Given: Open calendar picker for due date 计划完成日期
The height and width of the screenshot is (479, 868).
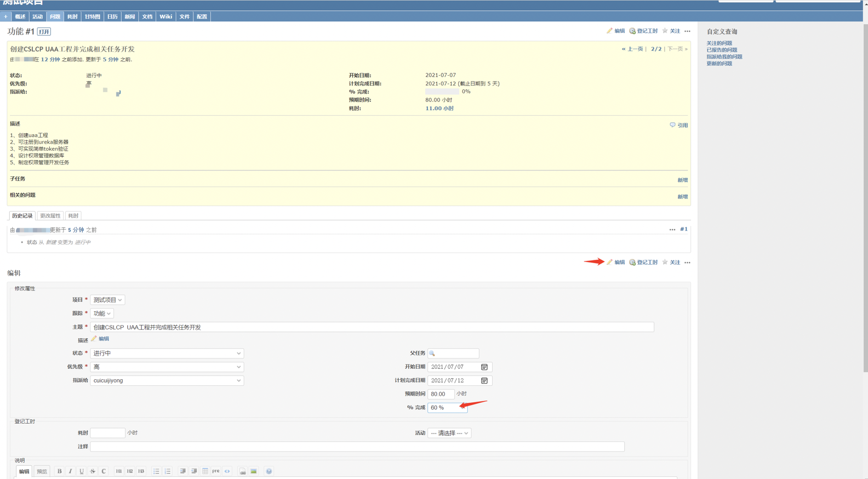Looking at the screenshot, I should pyautogui.click(x=484, y=380).
